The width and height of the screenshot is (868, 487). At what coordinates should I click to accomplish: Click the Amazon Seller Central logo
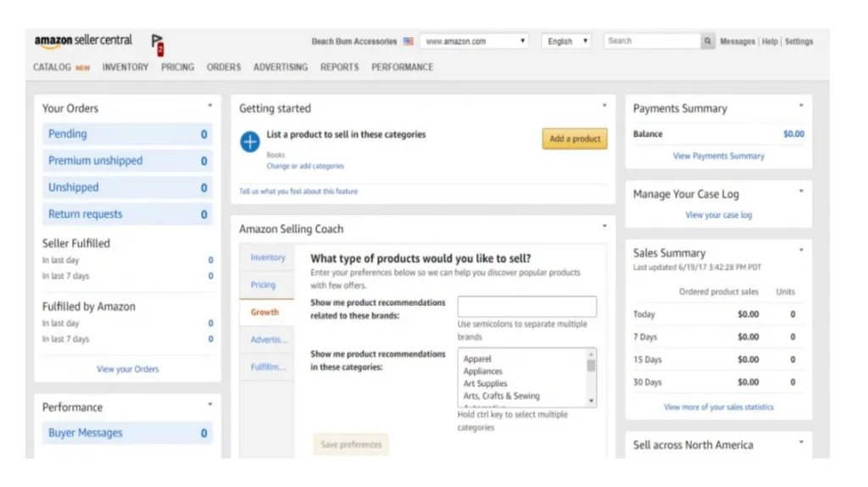tap(83, 41)
